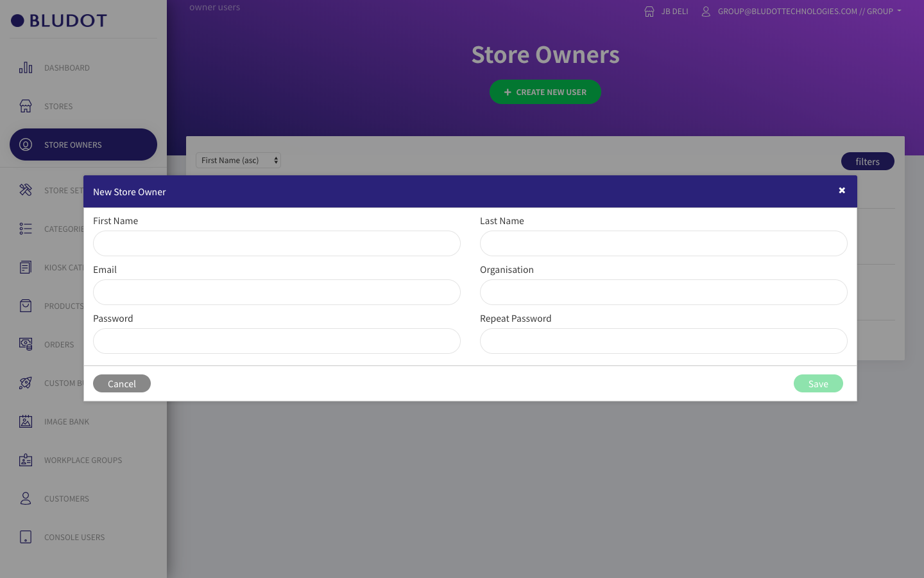The image size is (924, 578).
Task: Navigate to Kiosk Categories
Action: [26, 267]
